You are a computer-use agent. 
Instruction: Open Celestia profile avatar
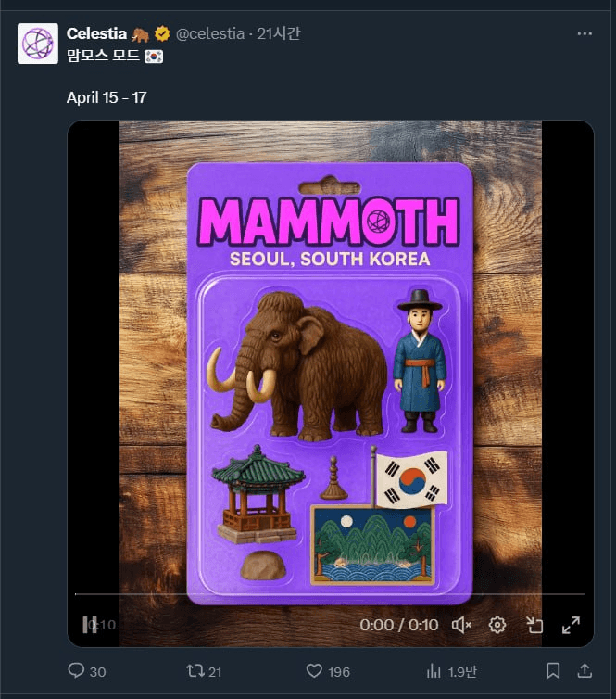click(38, 44)
